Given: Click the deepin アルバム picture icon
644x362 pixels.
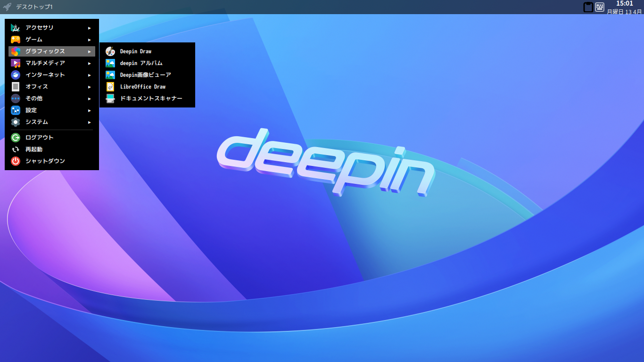Looking at the screenshot, I should [x=110, y=63].
